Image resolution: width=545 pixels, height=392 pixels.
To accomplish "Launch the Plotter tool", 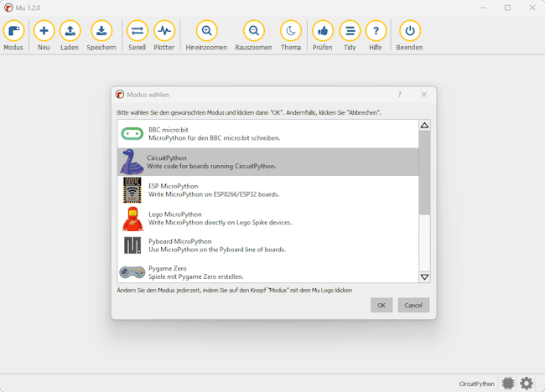I will 164,32.
